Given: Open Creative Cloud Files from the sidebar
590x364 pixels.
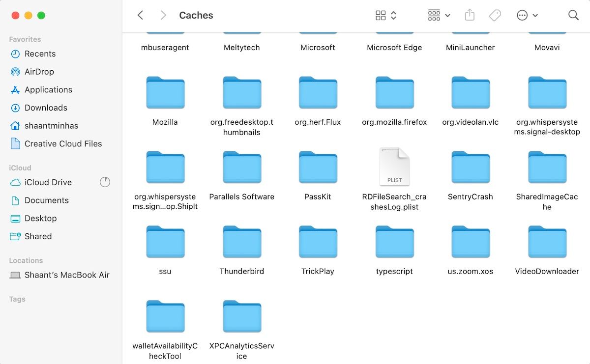Looking at the screenshot, I should [63, 143].
